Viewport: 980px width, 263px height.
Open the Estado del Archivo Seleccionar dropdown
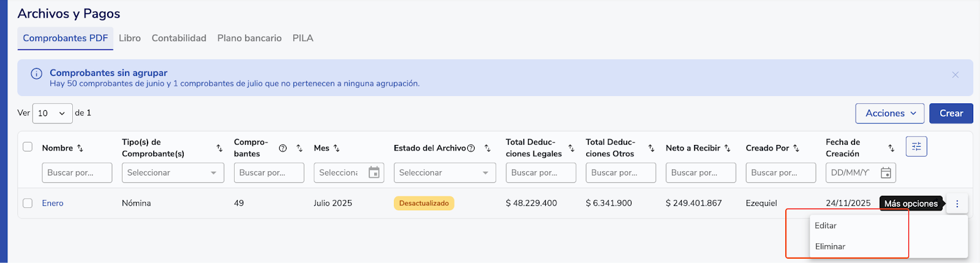point(444,173)
